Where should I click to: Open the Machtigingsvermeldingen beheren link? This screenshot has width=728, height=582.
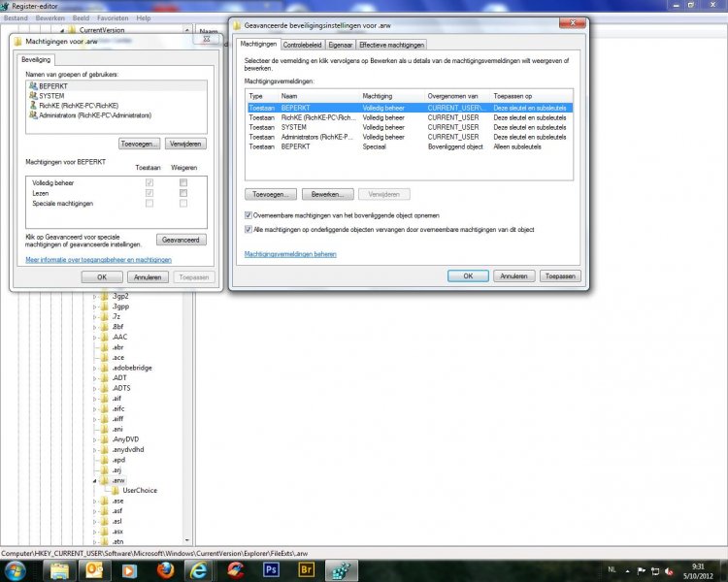point(290,253)
